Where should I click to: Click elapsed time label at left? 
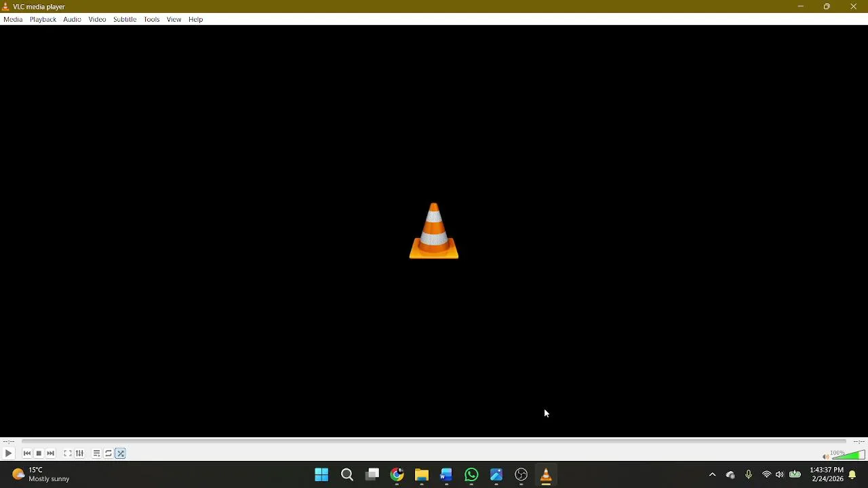(8, 442)
